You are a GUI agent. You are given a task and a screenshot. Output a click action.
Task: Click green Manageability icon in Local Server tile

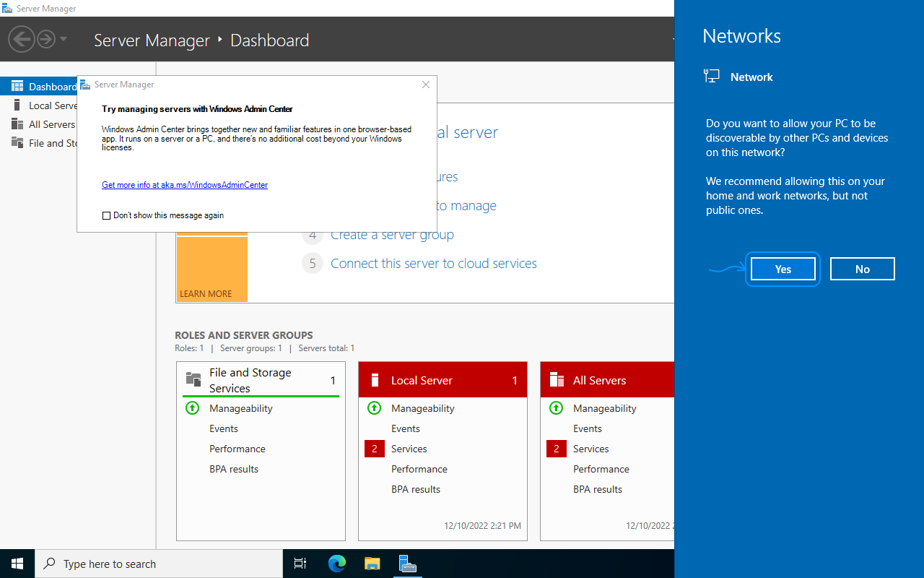pos(374,408)
